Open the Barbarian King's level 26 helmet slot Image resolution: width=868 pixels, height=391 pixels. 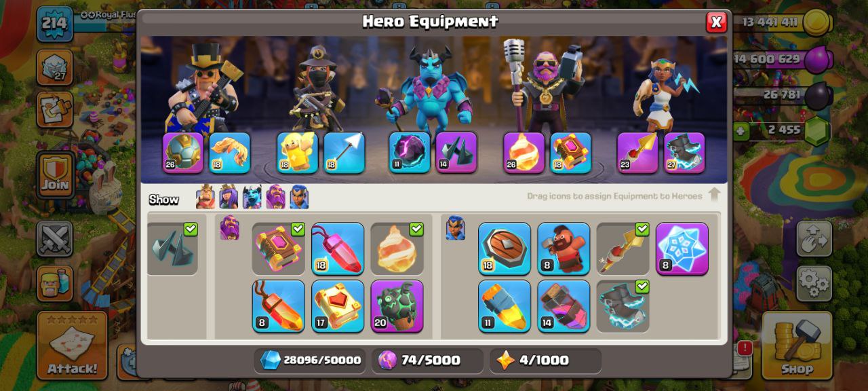tap(183, 153)
